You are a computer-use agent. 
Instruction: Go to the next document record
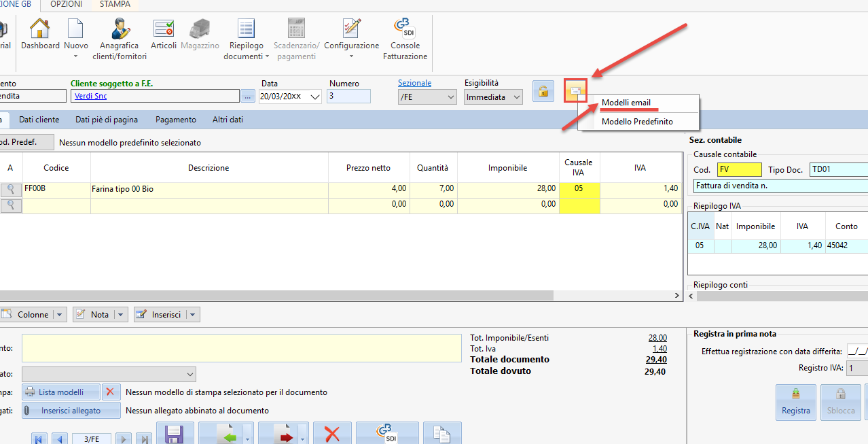point(123,439)
